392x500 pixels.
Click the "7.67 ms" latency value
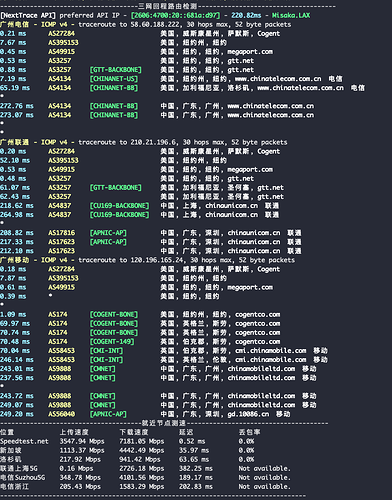pos(13,42)
